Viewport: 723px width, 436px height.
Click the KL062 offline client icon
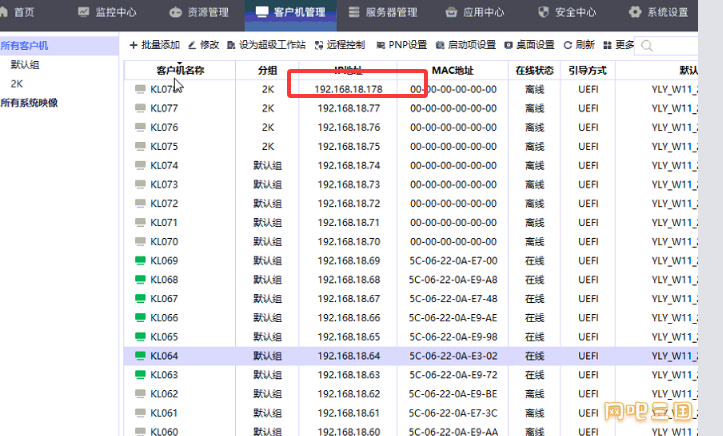[140, 394]
